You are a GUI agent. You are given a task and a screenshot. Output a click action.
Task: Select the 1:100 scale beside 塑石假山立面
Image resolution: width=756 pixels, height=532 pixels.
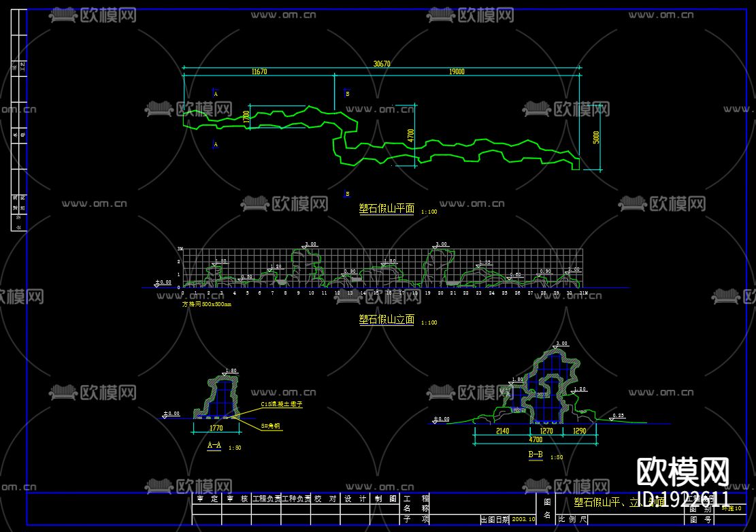pos(429,323)
